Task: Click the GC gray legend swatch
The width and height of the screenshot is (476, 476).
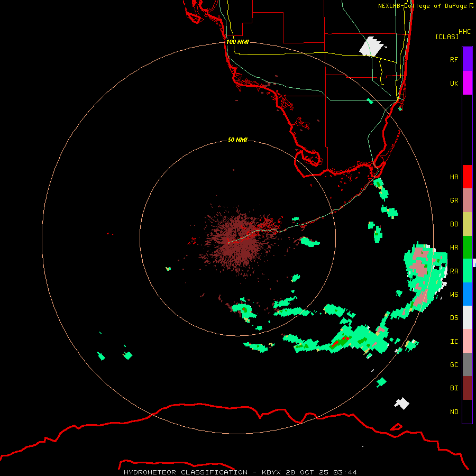Action: 467,364
